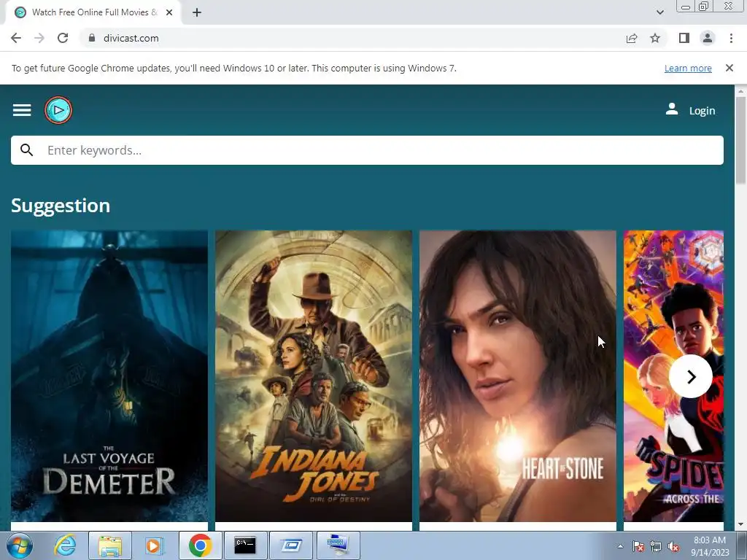
Task: Focus the Enter keywords search field
Action: click(367, 150)
